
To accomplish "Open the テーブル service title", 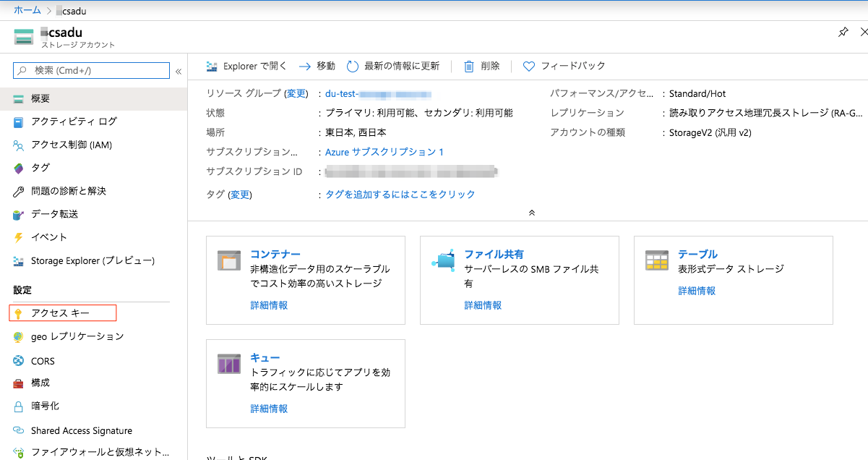I will (x=697, y=255).
